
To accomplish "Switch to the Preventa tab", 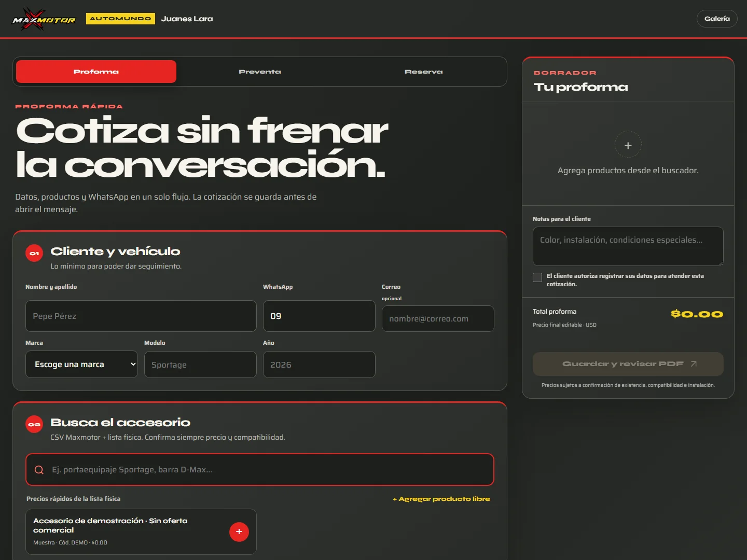I will click(x=260, y=72).
